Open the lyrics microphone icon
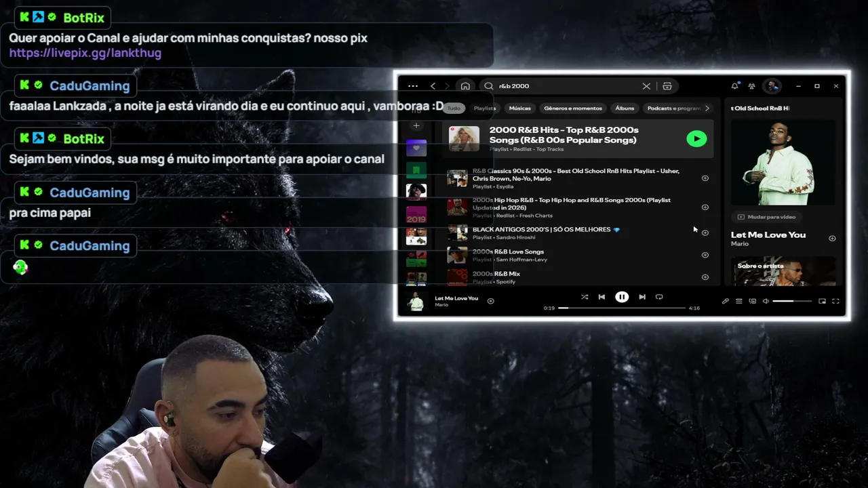The image size is (868, 488). pos(725,301)
